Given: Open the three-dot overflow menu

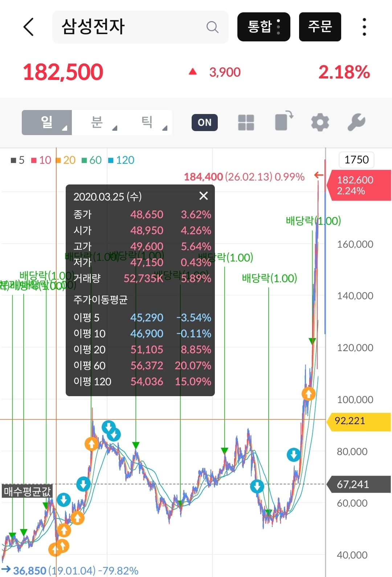Looking at the screenshot, I should click(x=364, y=27).
